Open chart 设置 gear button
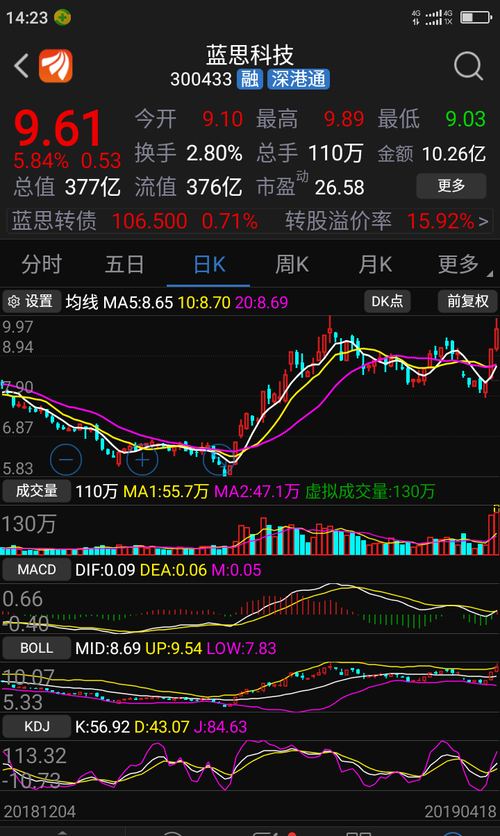 pos(31,302)
